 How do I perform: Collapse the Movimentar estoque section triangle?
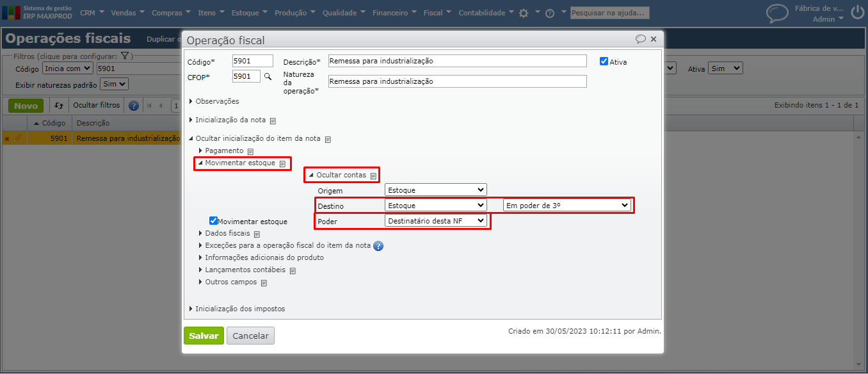click(x=200, y=163)
